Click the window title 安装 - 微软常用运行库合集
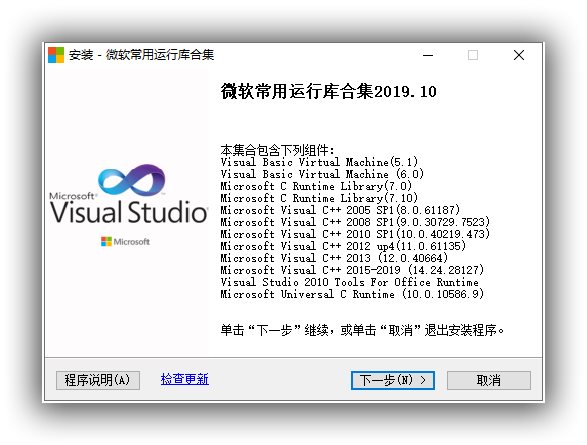This screenshot has height=445, width=587. click(141, 55)
